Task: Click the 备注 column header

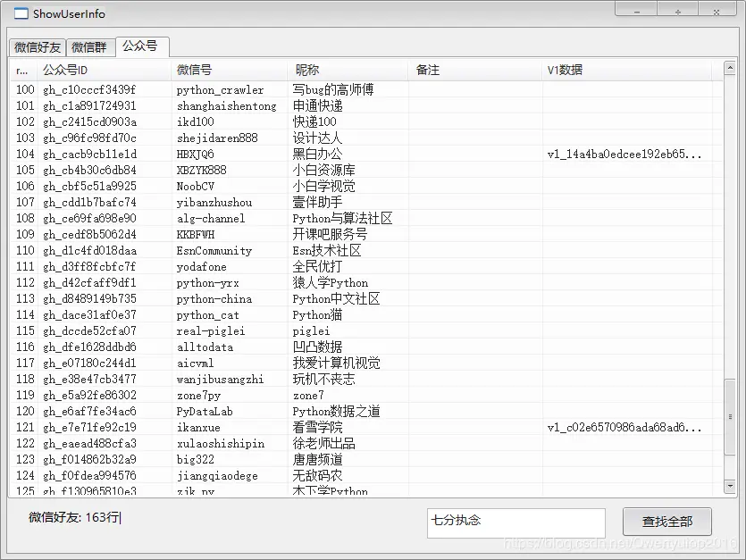Action: point(474,70)
